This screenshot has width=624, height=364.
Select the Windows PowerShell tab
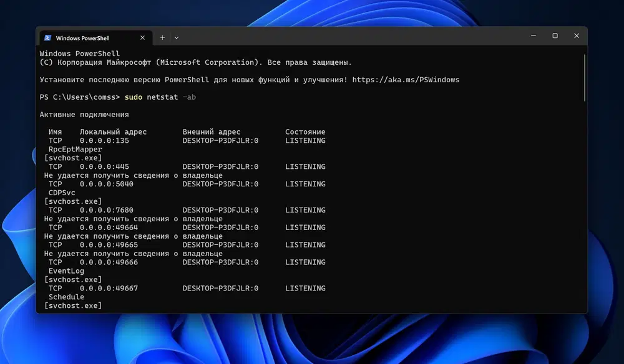95,38
